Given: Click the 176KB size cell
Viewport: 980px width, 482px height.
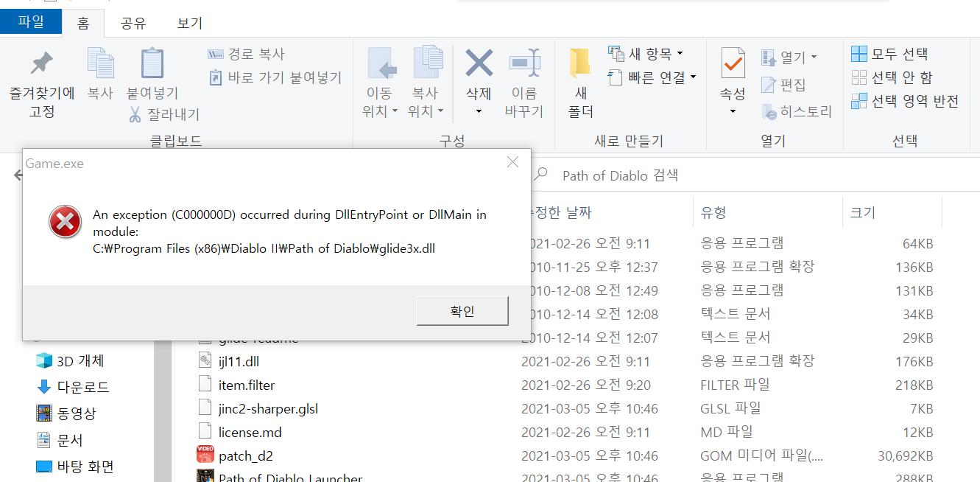Looking at the screenshot, I should click(x=914, y=361).
